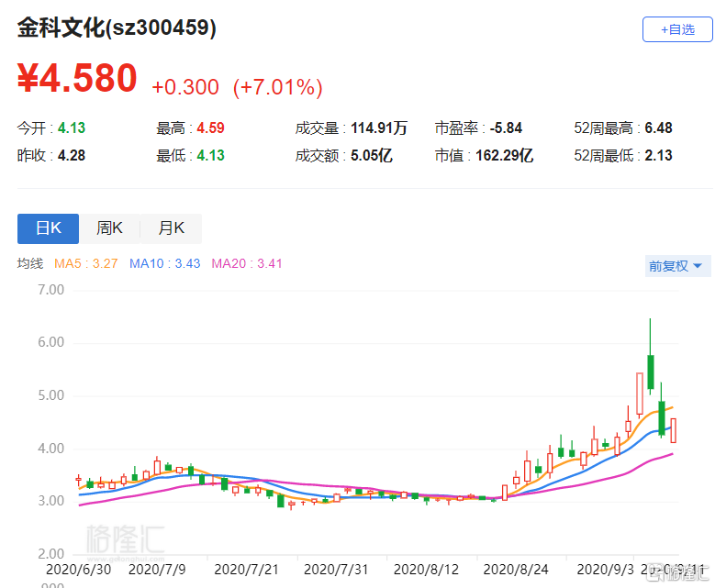Click the 均线 label

[30, 263]
